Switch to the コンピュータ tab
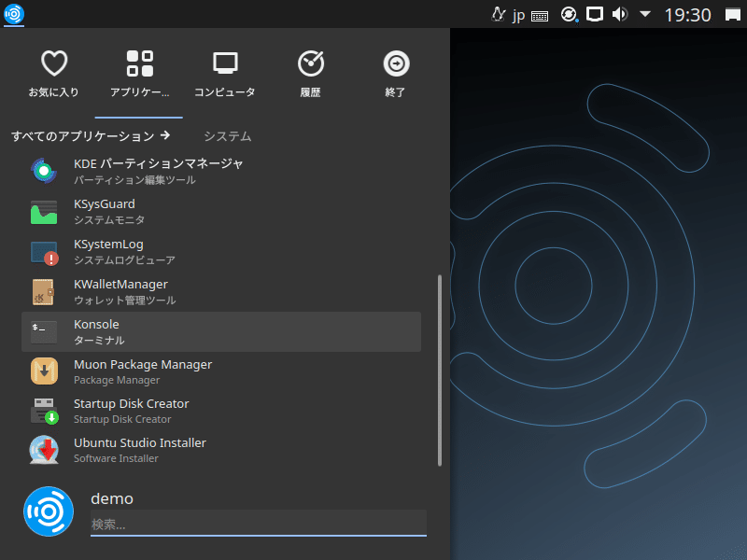 pos(225,75)
